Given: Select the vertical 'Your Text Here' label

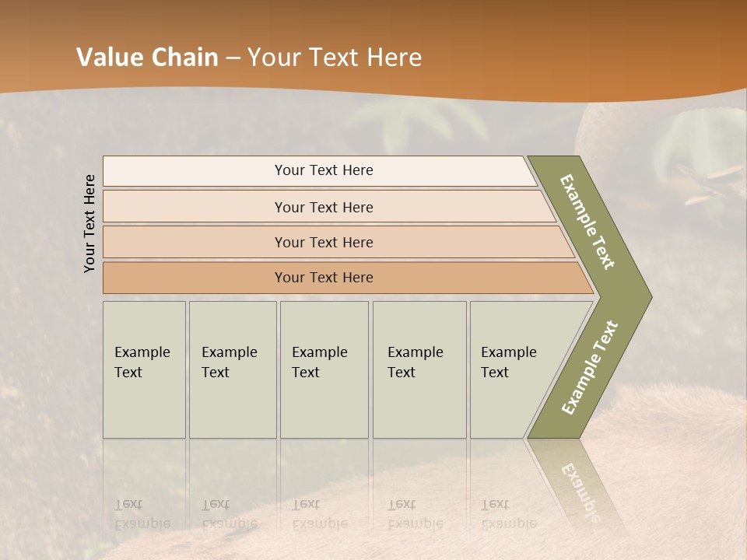Looking at the screenshot, I should 89,223.
